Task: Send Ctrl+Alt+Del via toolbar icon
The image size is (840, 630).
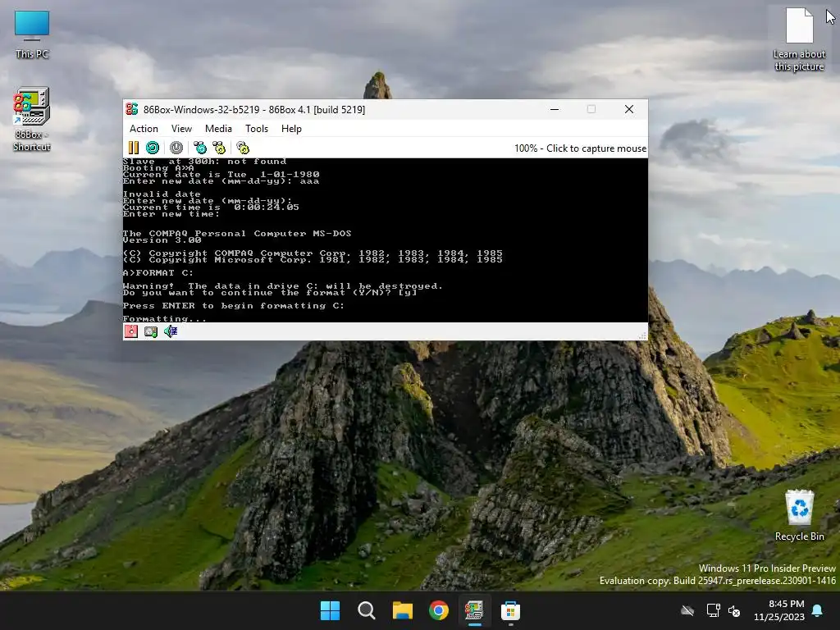Action: 200,148
